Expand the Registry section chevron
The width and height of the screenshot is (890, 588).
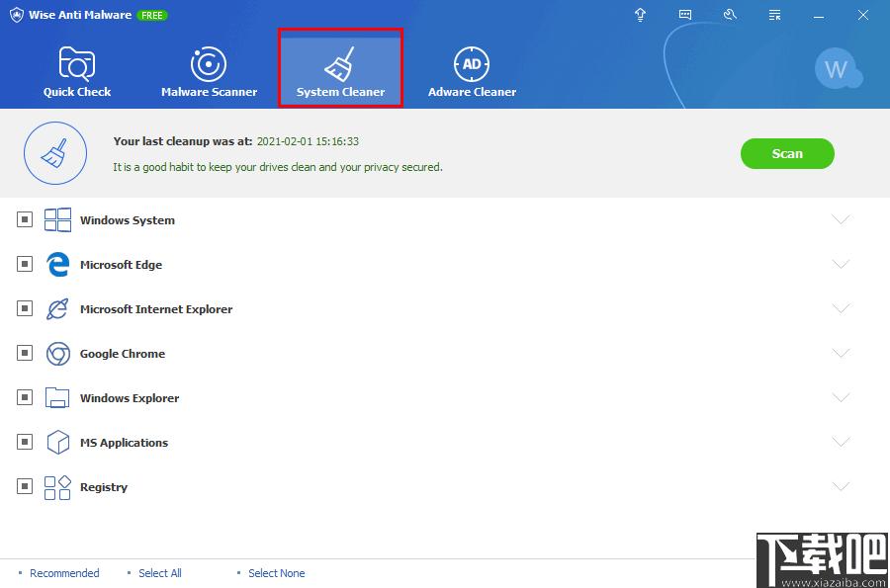841,486
